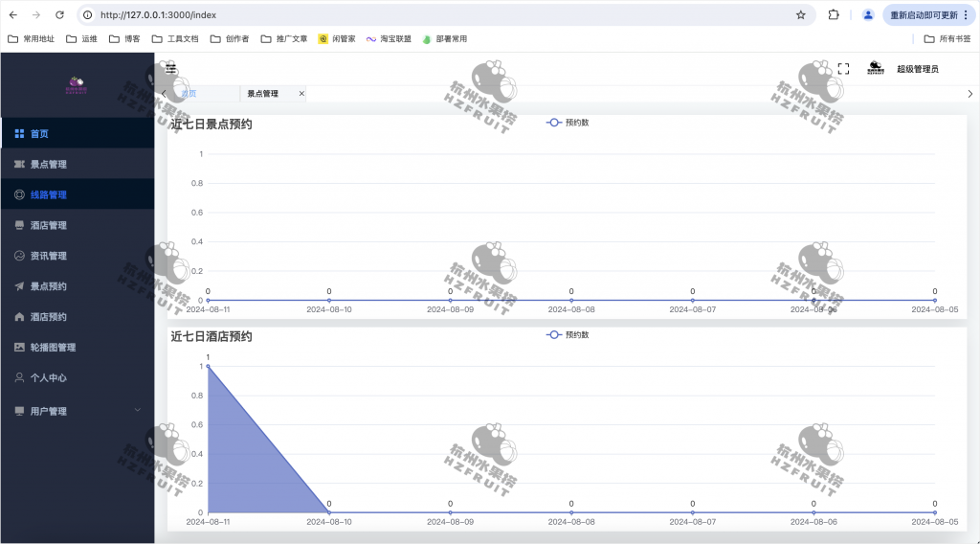
Task: Open 线路管理 in the sidebar menu
Action: [49, 194]
